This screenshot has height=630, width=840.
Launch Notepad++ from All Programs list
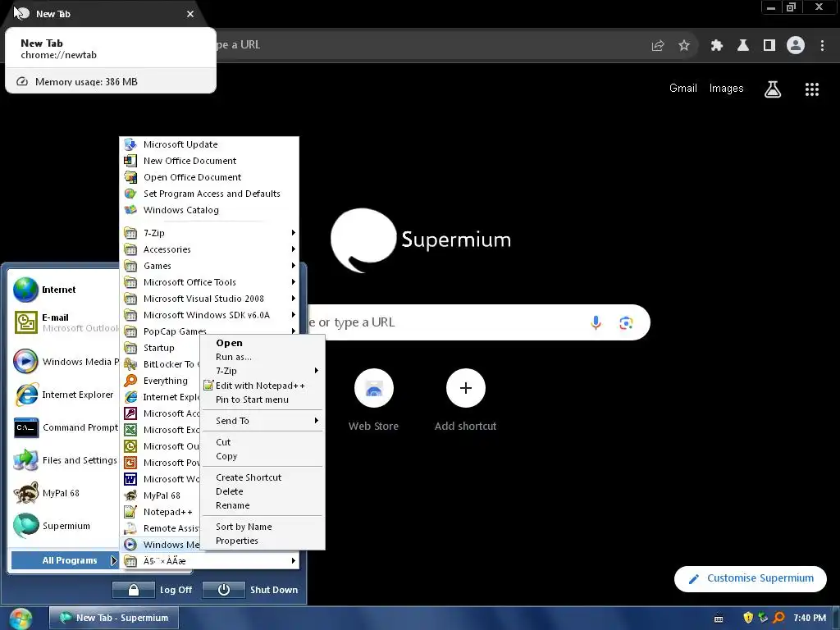click(161, 512)
